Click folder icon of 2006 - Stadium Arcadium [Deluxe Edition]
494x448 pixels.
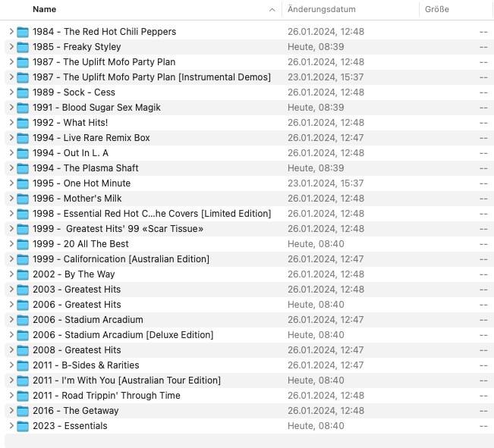click(22, 335)
